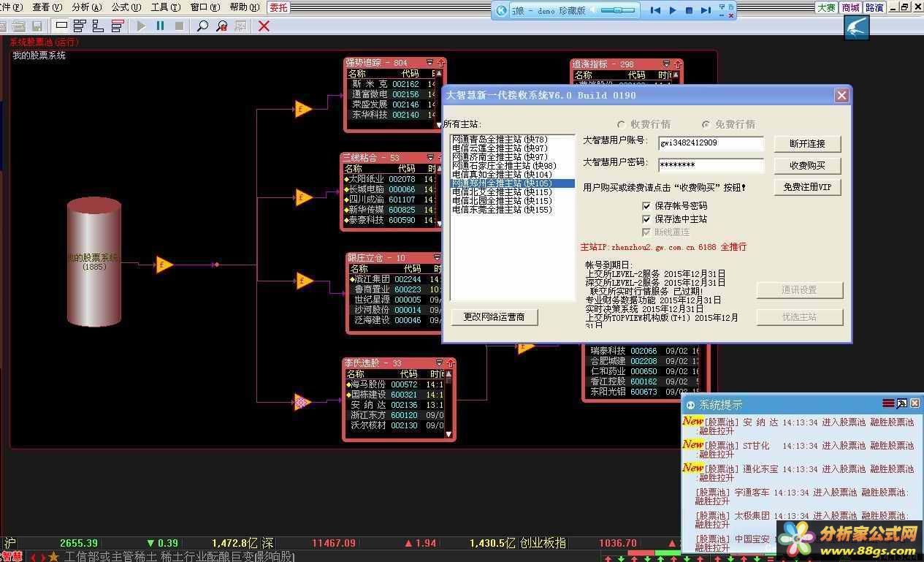Click the red lines icon in 系统提示
The height and width of the screenshot is (562, 924).
pos(888,403)
